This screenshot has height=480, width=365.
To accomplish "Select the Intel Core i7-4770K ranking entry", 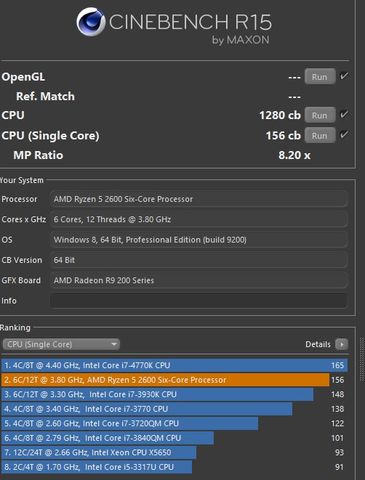I will click(174, 365).
